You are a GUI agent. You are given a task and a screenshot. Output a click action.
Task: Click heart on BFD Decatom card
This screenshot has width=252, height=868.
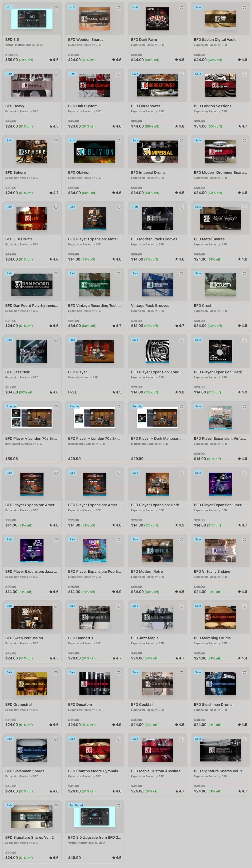tap(119, 673)
